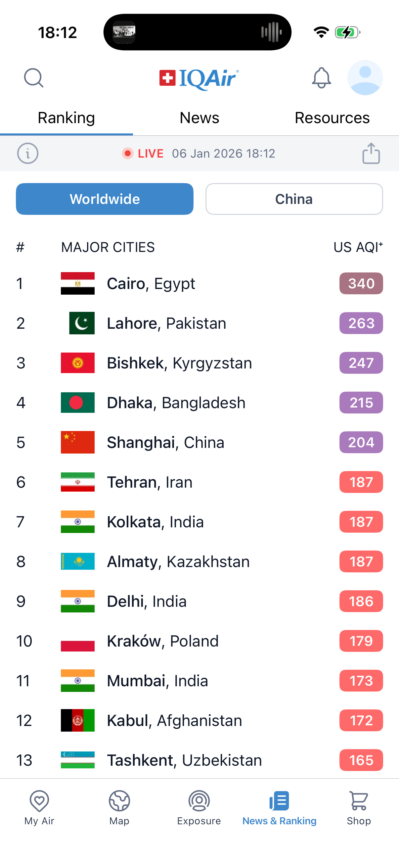
Task: Select the Ranking tab
Action: (x=66, y=118)
